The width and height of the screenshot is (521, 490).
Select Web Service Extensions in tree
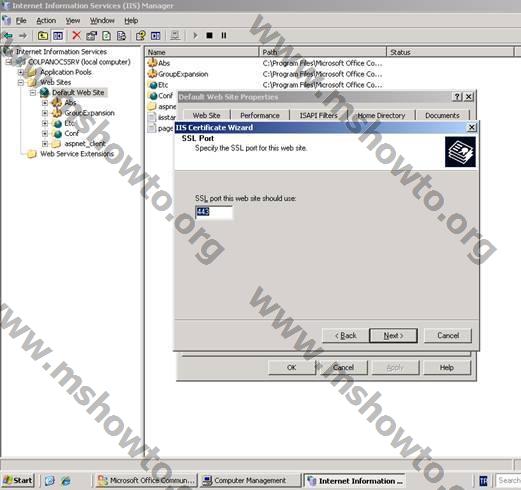77,154
